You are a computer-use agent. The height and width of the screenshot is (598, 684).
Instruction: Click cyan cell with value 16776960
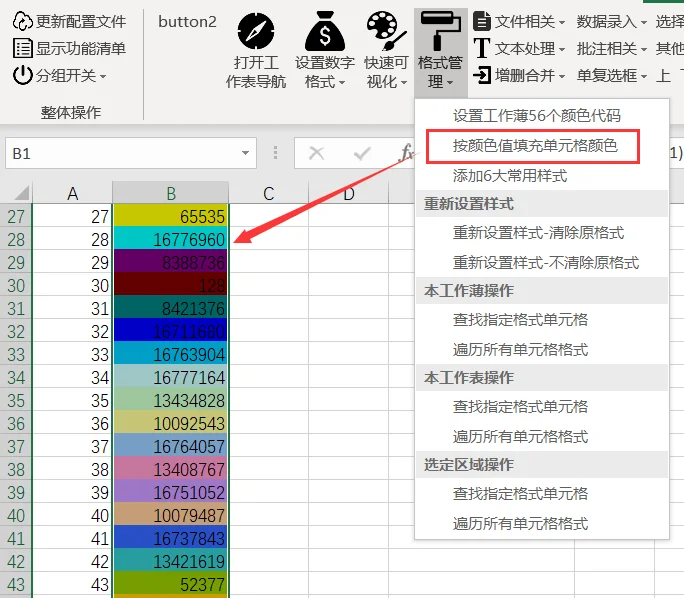point(171,239)
